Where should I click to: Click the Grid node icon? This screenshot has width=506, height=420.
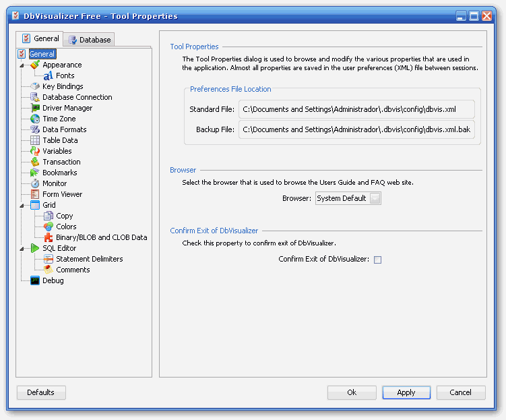(x=35, y=205)
